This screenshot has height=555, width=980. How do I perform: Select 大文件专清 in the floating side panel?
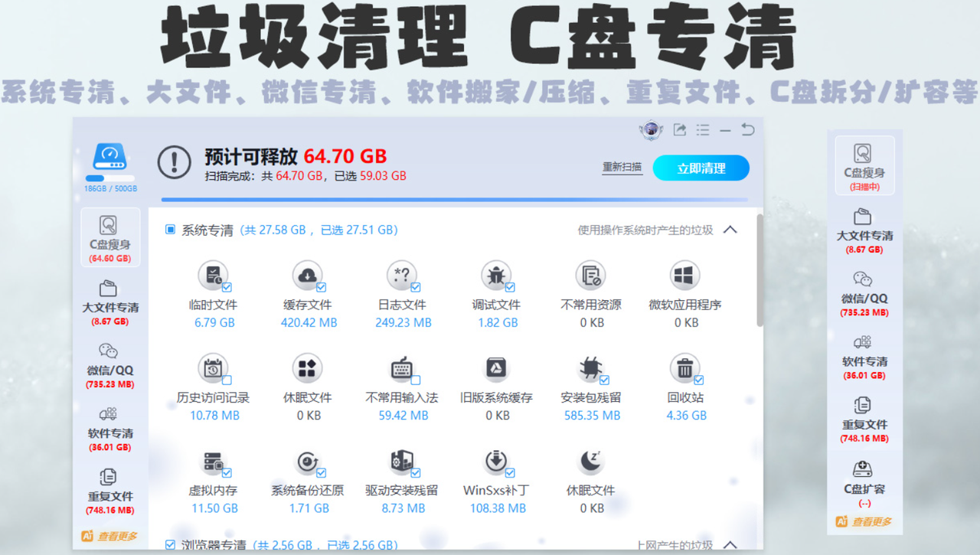coord(864,230)
